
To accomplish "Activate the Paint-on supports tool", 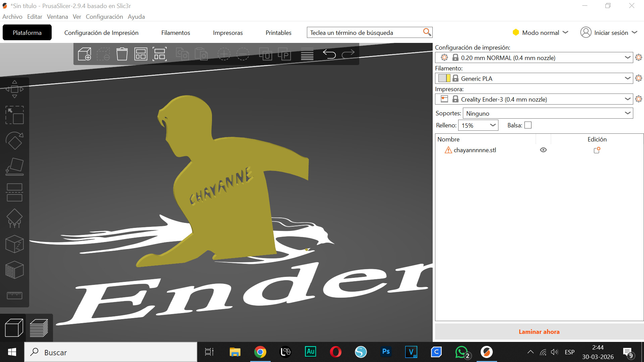I will tap(14, 218).
